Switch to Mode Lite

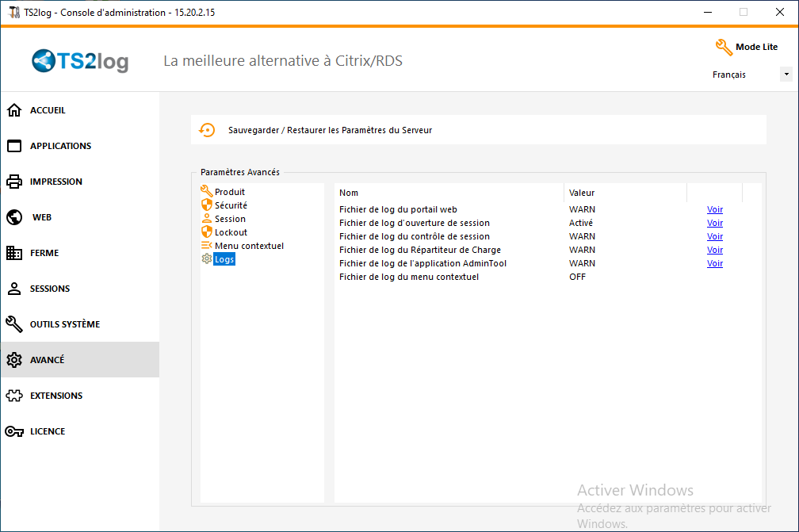[746, 47]
